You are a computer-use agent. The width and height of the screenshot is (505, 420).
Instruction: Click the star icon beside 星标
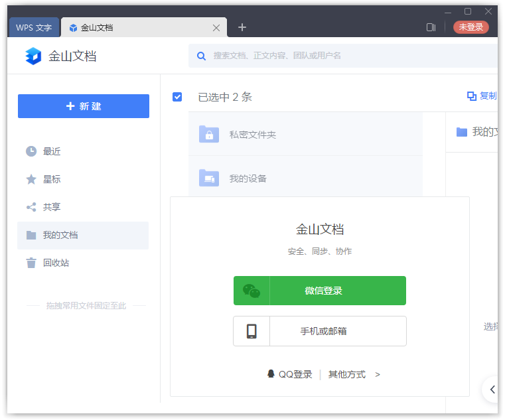click(31, 179)
